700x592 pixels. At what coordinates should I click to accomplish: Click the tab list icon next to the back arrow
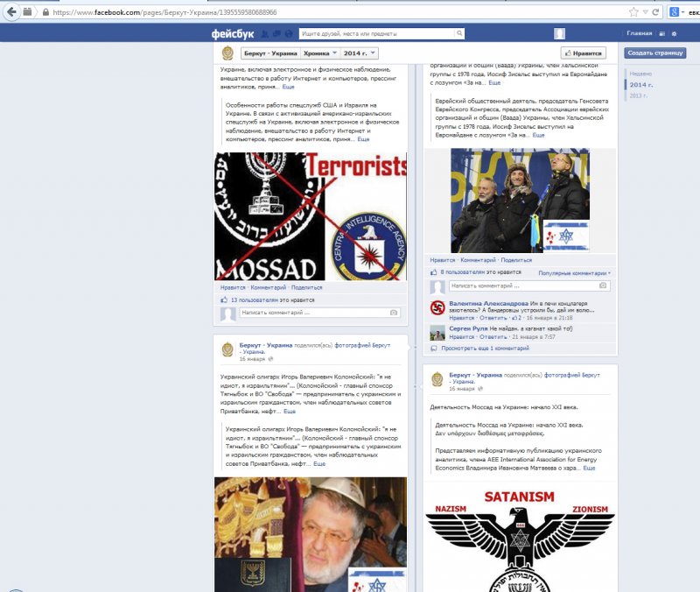click(28, 12)
